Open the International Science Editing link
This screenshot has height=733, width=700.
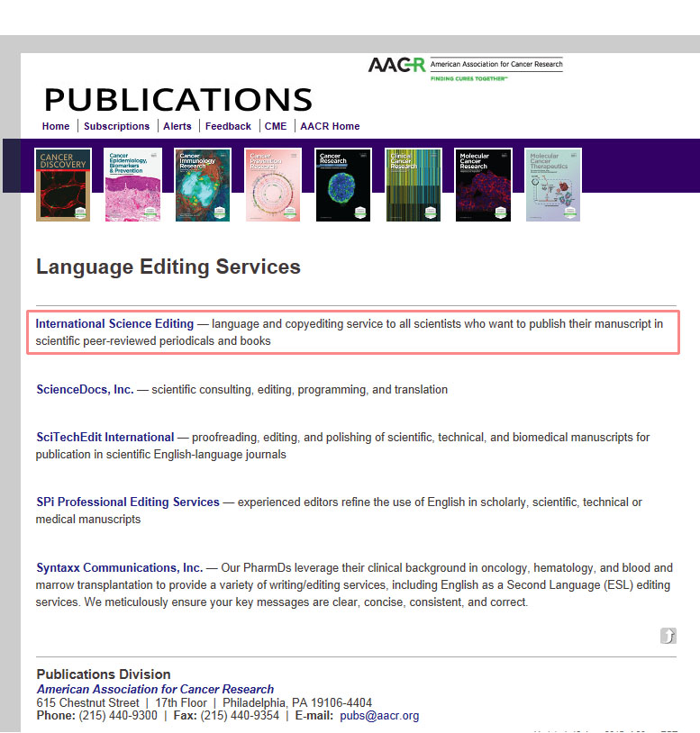tap(114, 323)
